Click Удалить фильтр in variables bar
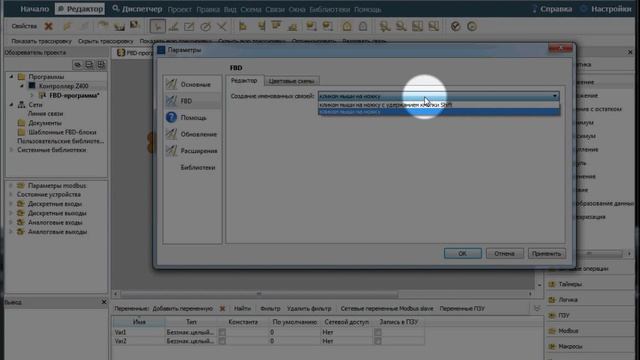The height and width of the screenshot is (360, 640). (x=309, y=309)
